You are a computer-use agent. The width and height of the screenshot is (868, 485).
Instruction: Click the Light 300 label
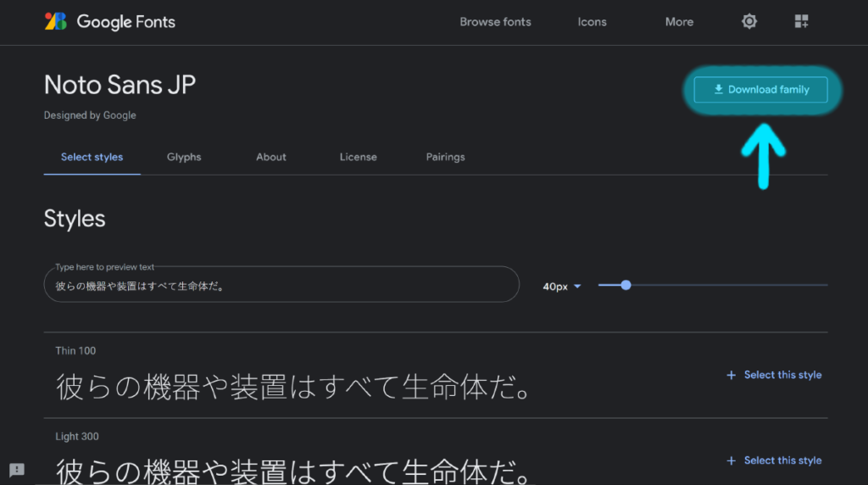coord(77,437)
